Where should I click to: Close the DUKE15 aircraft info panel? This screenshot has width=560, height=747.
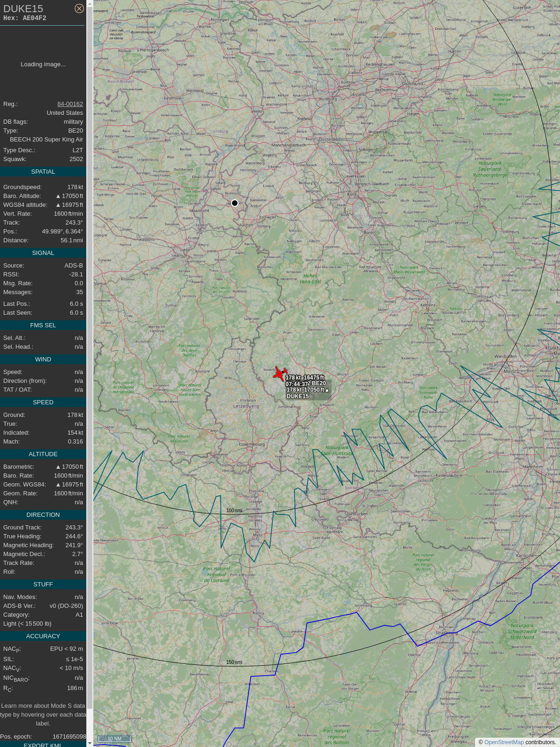(79, 8)
